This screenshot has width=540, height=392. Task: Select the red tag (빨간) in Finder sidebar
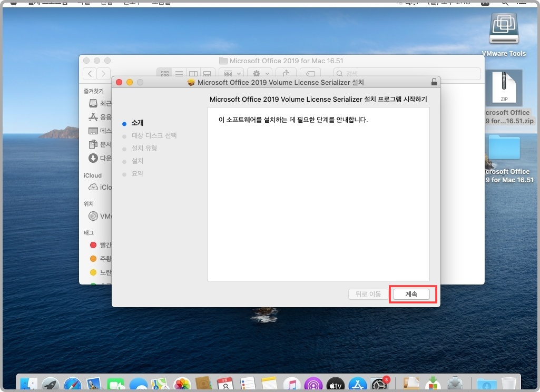tap(100, 245)
